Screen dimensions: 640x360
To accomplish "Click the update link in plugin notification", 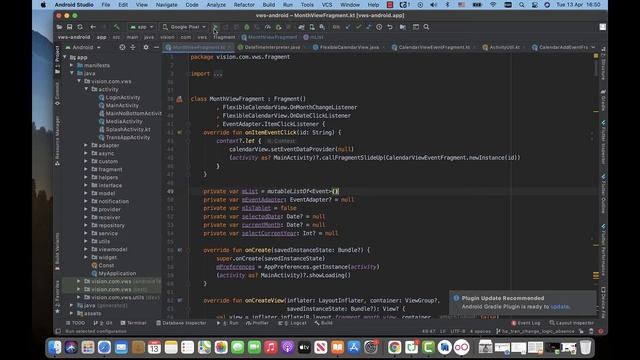I will [560, 307].
